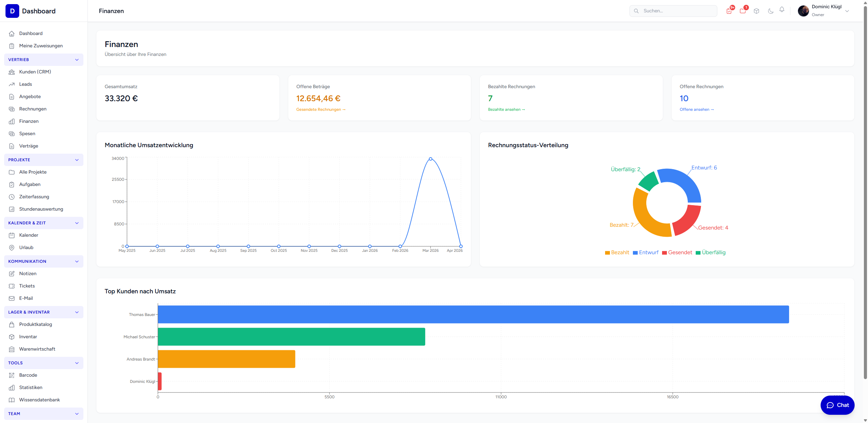Open the Offene ansehen link
868x423 pixels.
point(696,109)
